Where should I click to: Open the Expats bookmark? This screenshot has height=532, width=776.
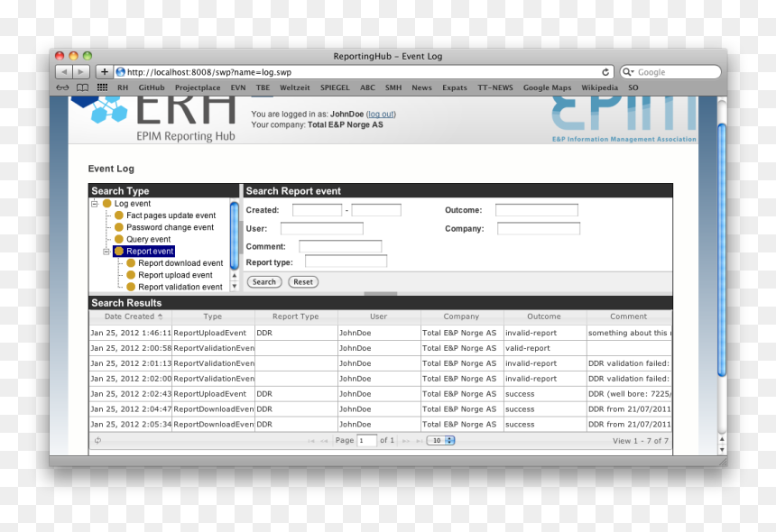[454, 87]
